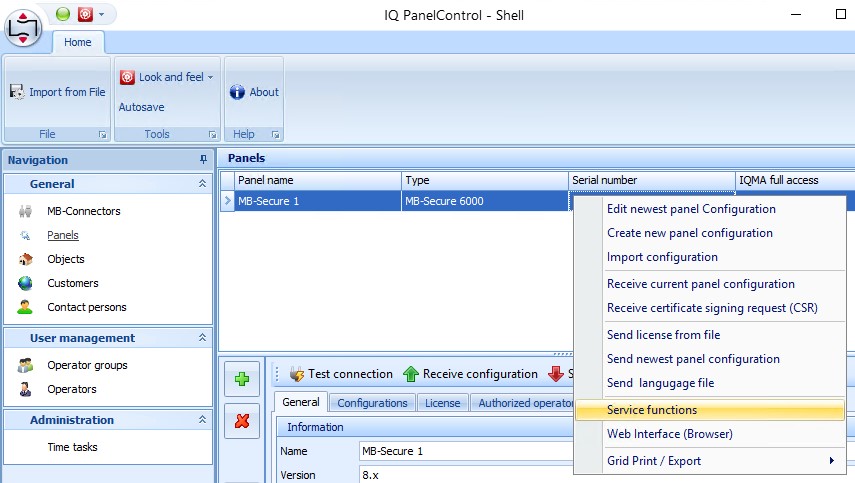Click the Contact persons icon
855x483 pixels.
[x=25, y=307]
